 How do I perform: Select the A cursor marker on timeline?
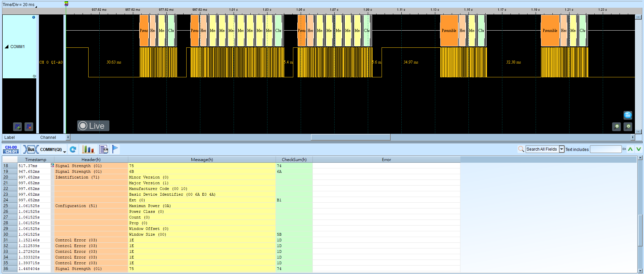(x=66, y=4)
